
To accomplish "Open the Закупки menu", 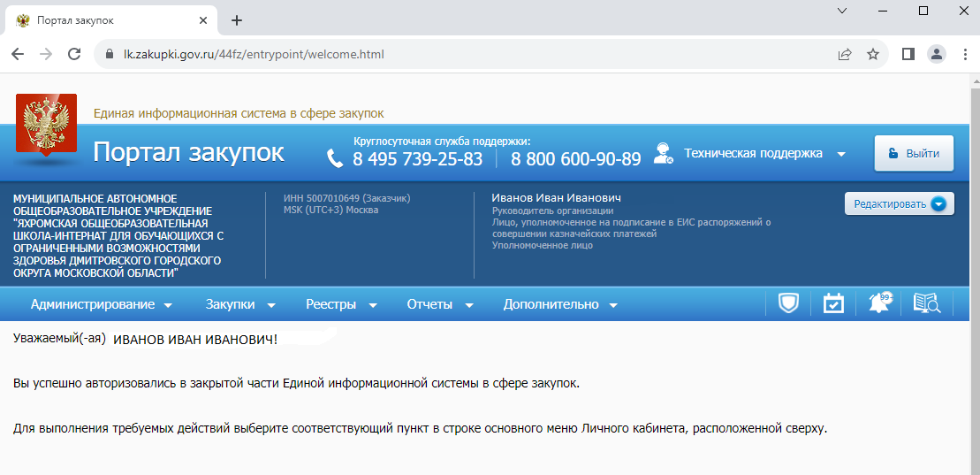I will tap(240, 304).
